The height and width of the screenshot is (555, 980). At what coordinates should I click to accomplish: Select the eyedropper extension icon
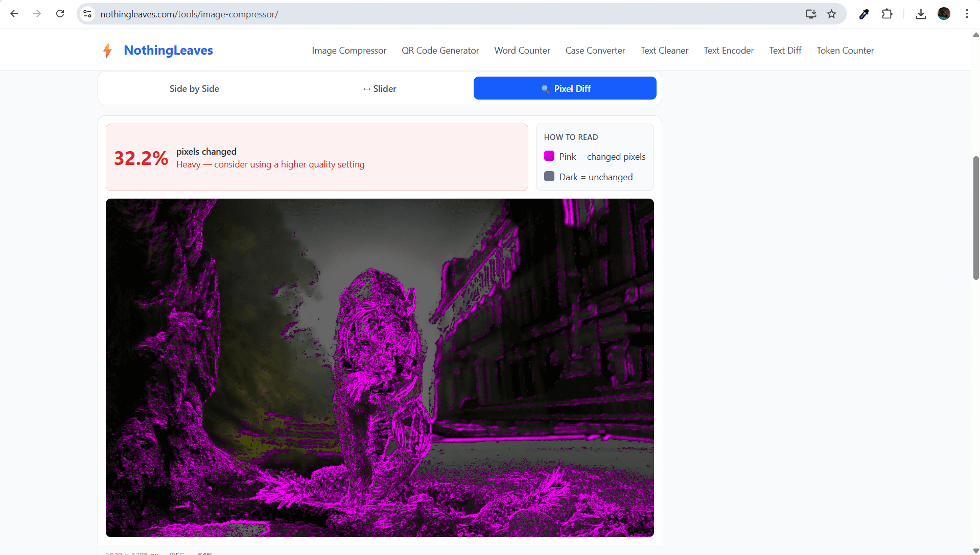pyautogui.click(x=864, y=14)
